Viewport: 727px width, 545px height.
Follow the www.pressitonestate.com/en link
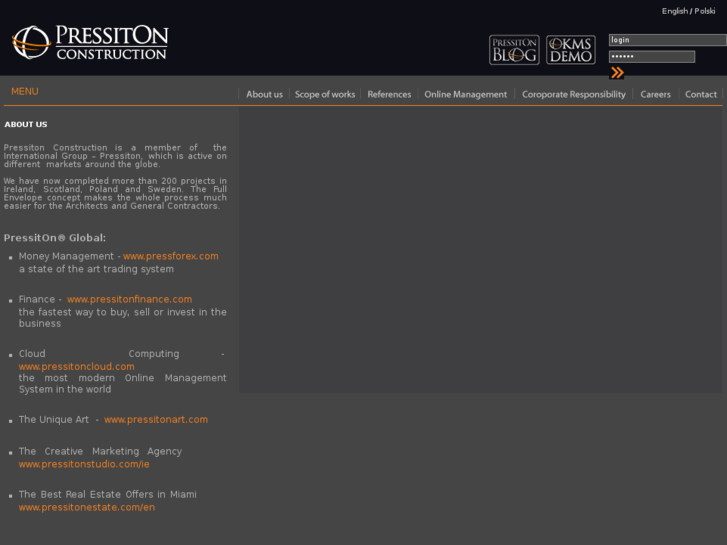(87, 507)
